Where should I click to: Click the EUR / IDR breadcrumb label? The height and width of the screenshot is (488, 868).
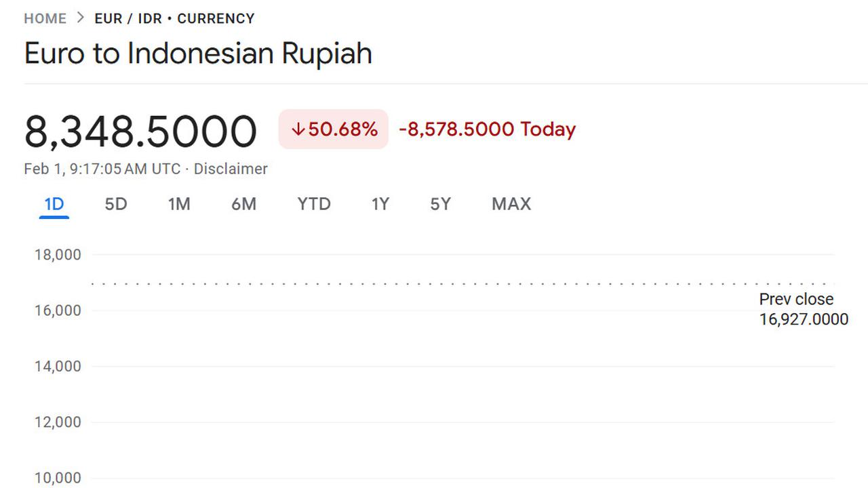[x=125, y=18]
